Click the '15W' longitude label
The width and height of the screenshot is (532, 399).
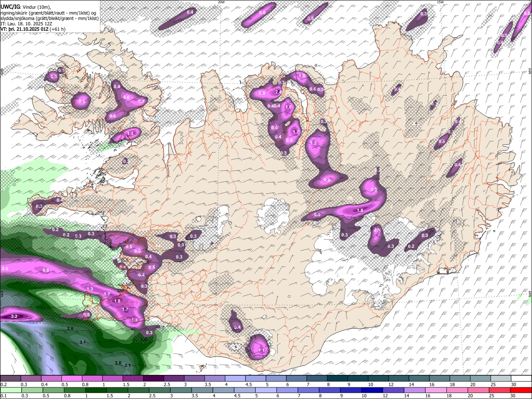(440, 2)
